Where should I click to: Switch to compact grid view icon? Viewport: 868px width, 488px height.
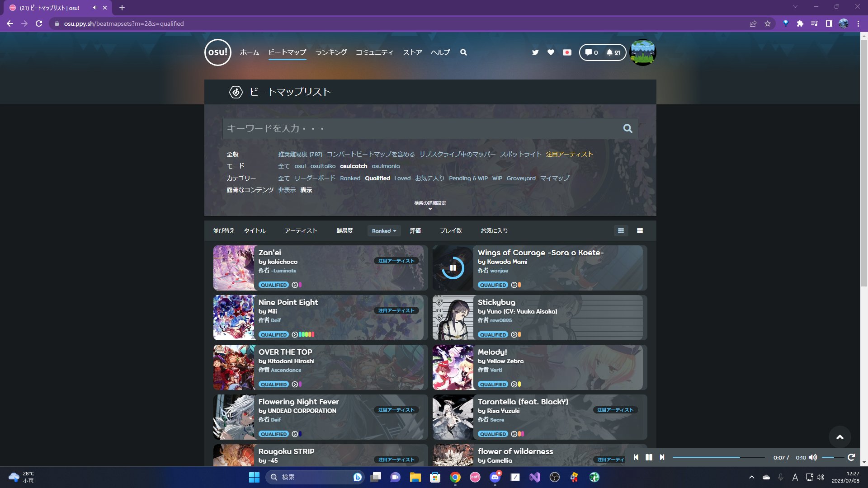coord(621,231)
